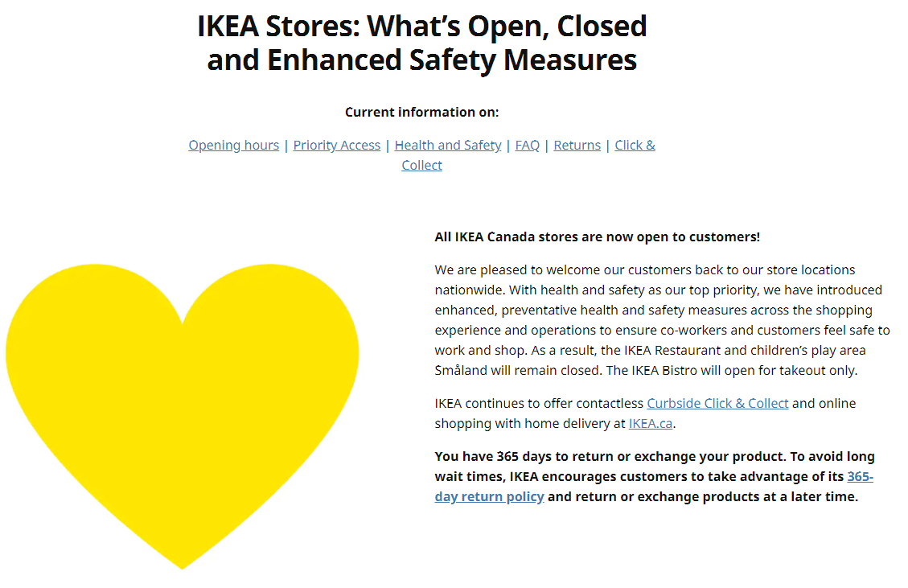Click the 'IKEA continues to offer contactless' text
Screen dimensions: 908x588
click(x=539, y=403)
